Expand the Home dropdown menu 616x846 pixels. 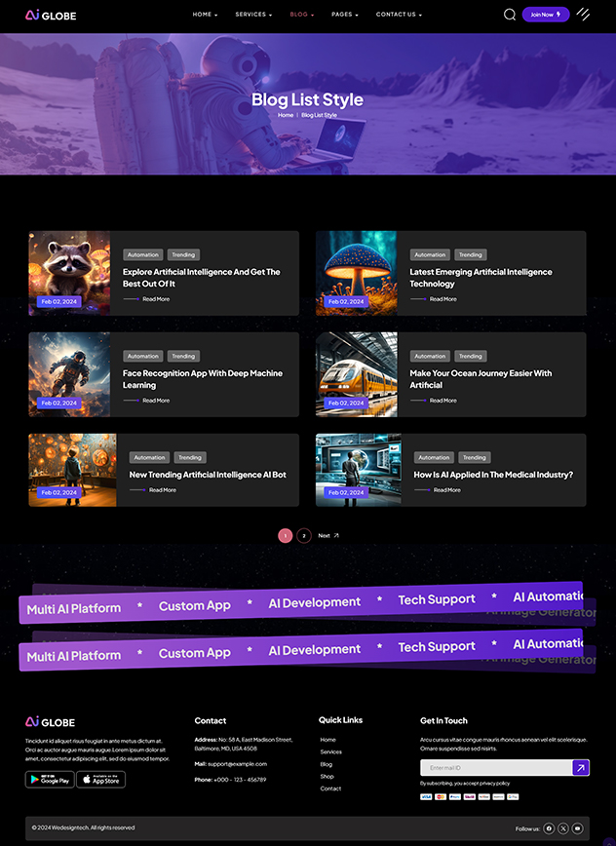pyautogui.click(x=205, y=15)
